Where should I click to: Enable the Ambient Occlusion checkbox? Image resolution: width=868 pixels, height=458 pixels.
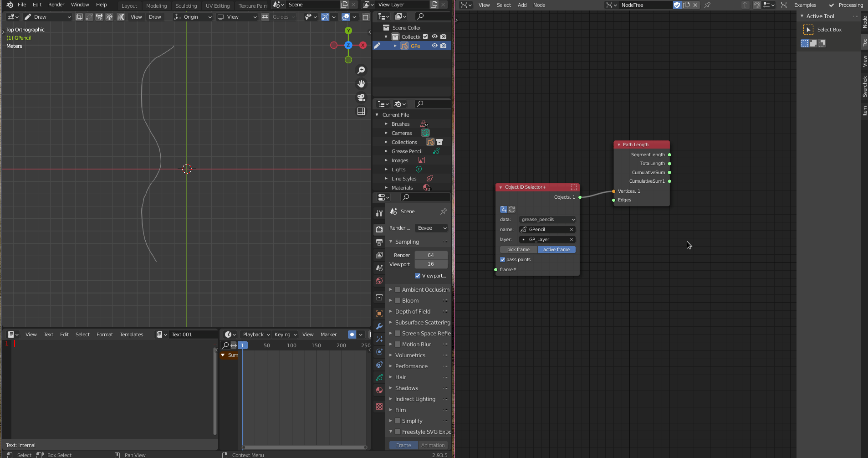398,289
